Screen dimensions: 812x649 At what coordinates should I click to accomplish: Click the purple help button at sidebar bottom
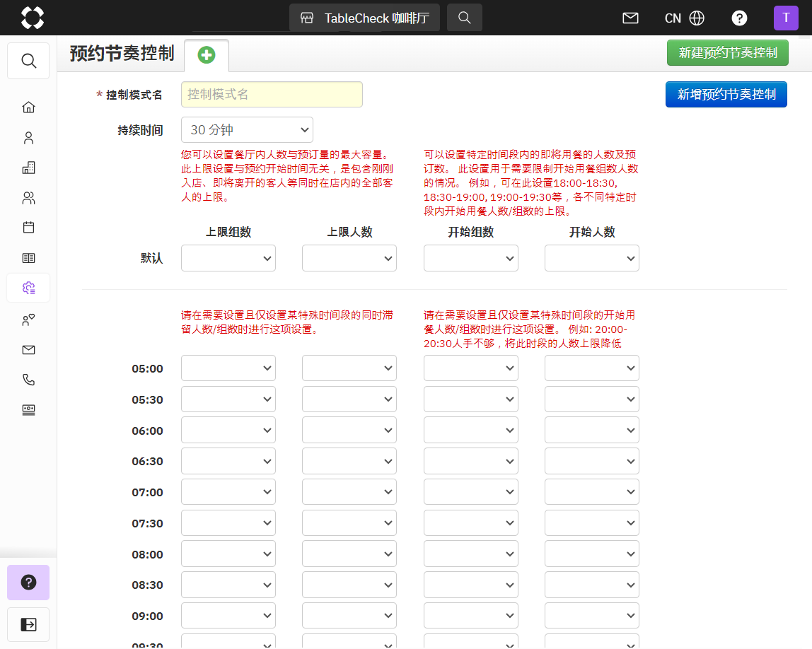click(28, 583)
